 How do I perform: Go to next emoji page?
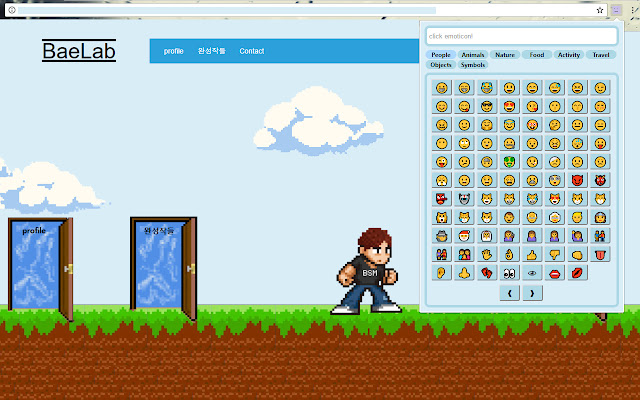[x=532, y=293]
